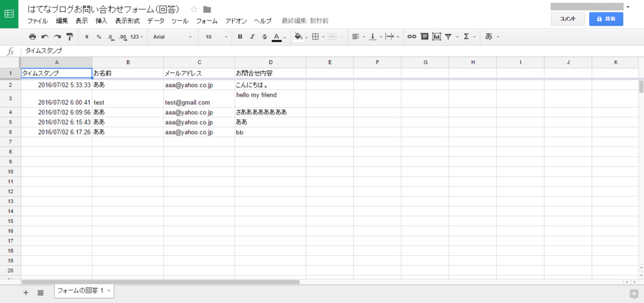Image resolution: width=644 pixels, height=303 pixels.
Task: Select the paint format roller
Action: pos(69,37)
